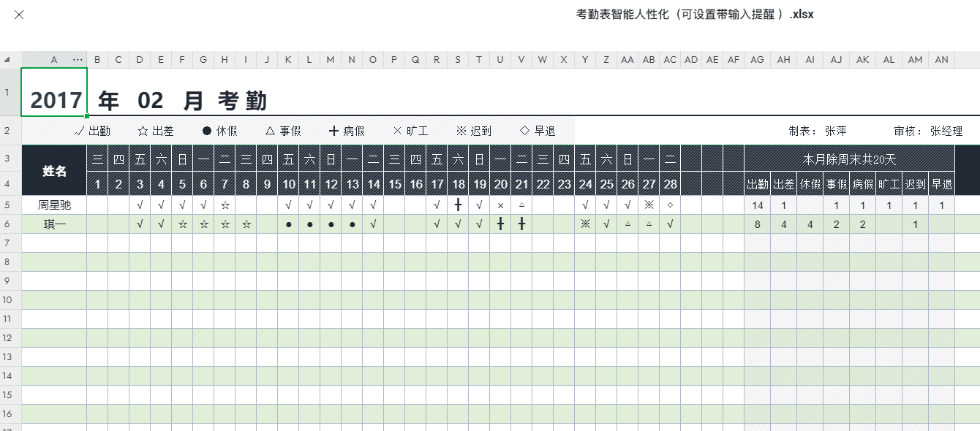Click the date header cell for day 28

coord(670,184)
